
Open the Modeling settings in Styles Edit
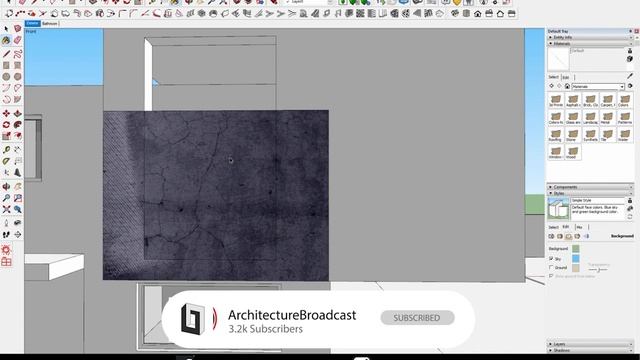tap(587, 236)
